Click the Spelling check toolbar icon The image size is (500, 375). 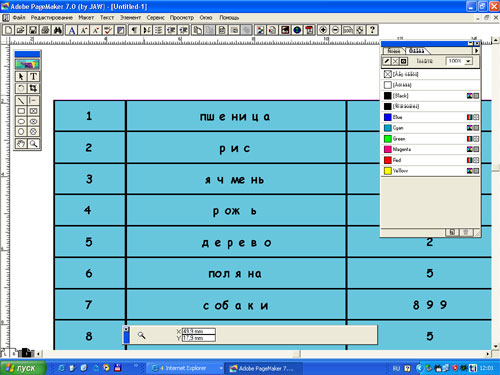[108, 30]
